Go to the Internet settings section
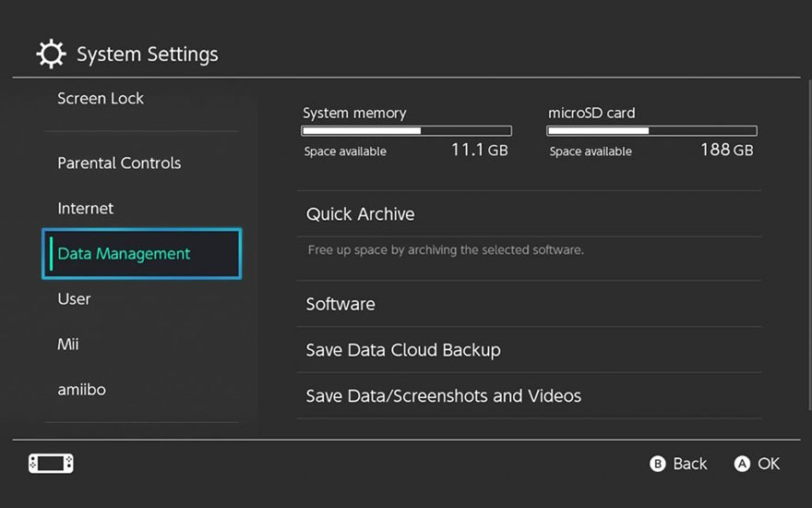 pos(86,209)
